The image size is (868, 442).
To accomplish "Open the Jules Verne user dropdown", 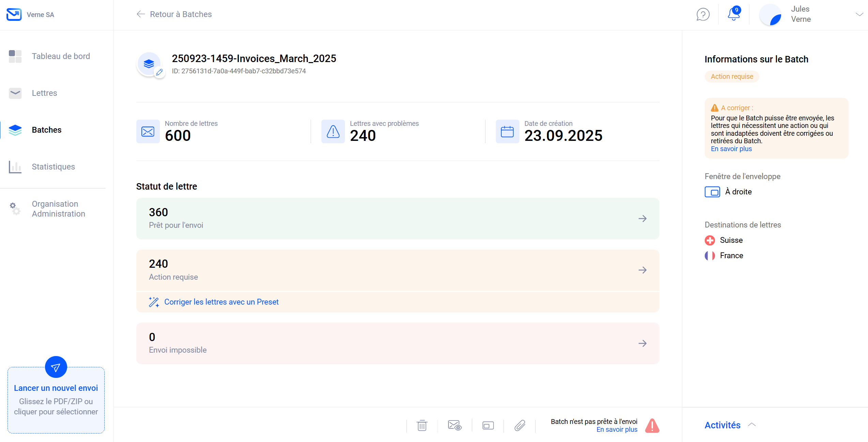I will (859, 14).
